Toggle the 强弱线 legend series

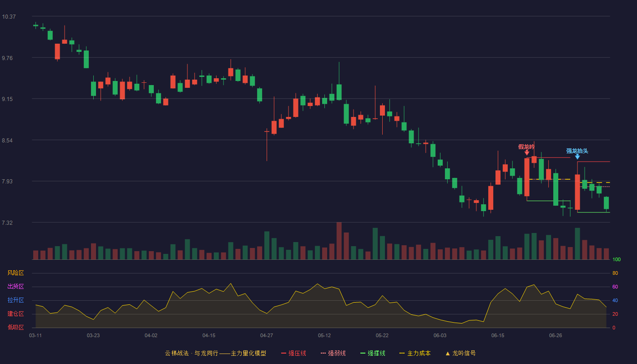point(333,353)
